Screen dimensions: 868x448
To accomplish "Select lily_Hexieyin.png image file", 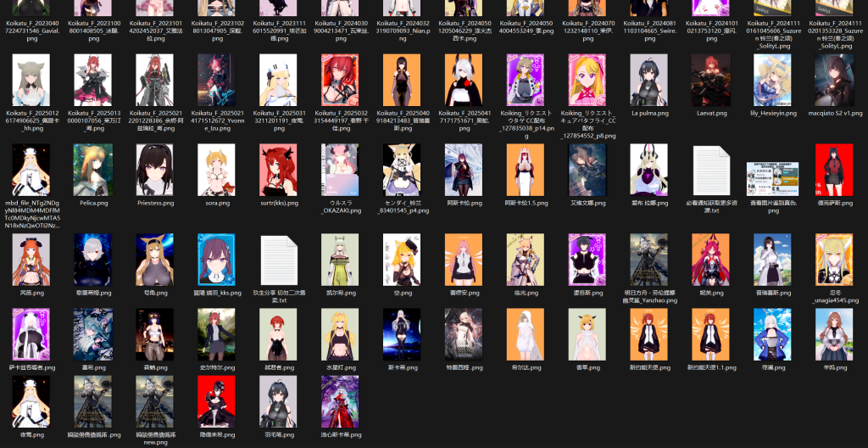I will click(x=773, y=80).
